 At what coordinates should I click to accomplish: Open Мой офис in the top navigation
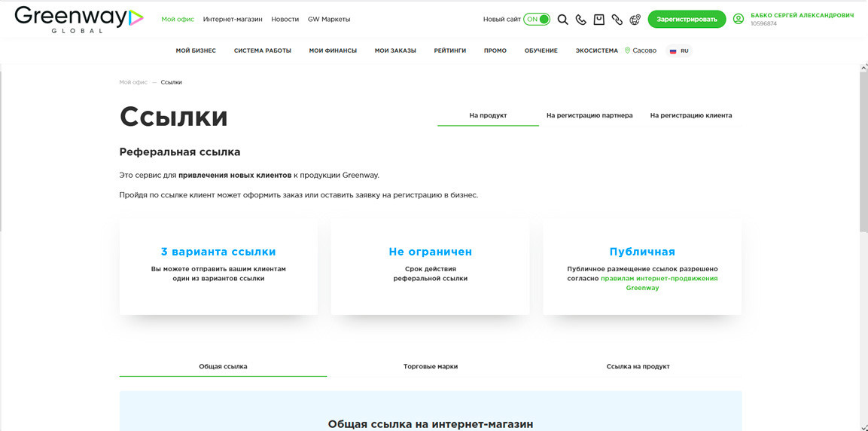(178, 19)
